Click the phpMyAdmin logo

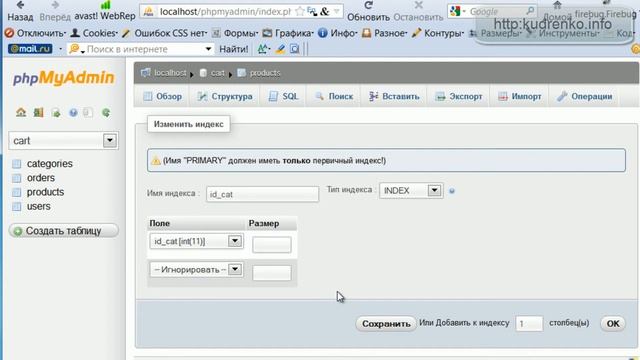64,78
